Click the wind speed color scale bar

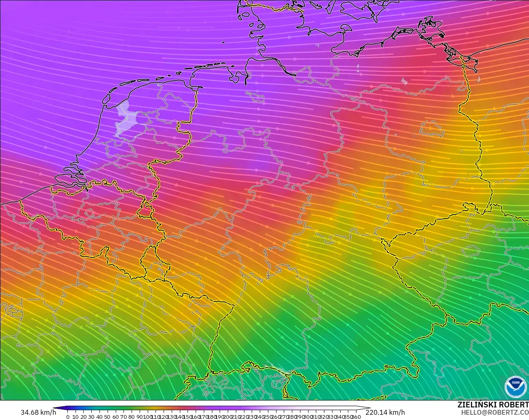point(212,408)
